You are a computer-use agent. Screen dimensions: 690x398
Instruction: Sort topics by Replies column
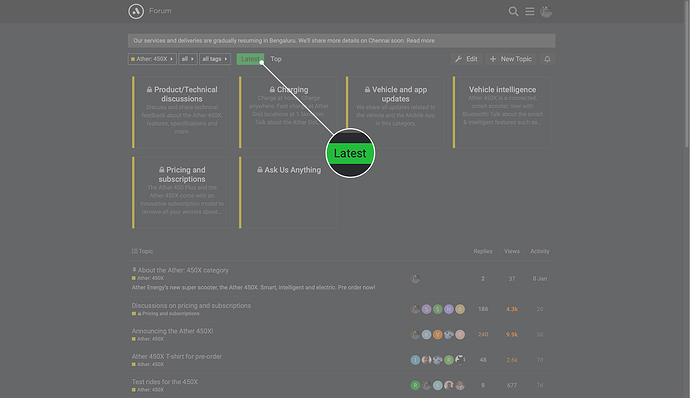(483, 251)
